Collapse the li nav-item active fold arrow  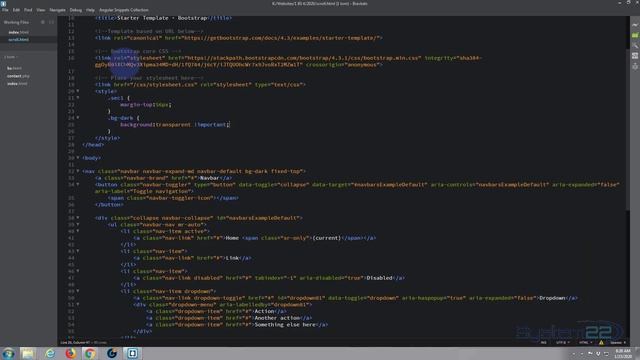tap(78, 231)
